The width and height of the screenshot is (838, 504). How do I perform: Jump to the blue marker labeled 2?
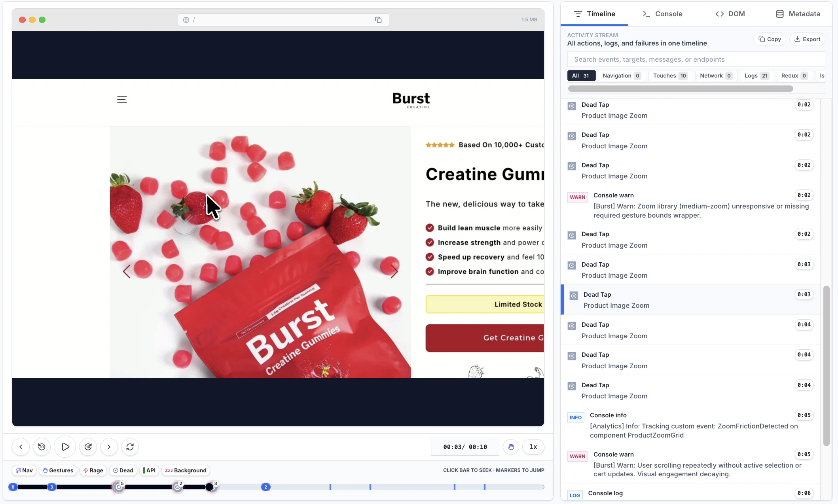pos(265,487)
